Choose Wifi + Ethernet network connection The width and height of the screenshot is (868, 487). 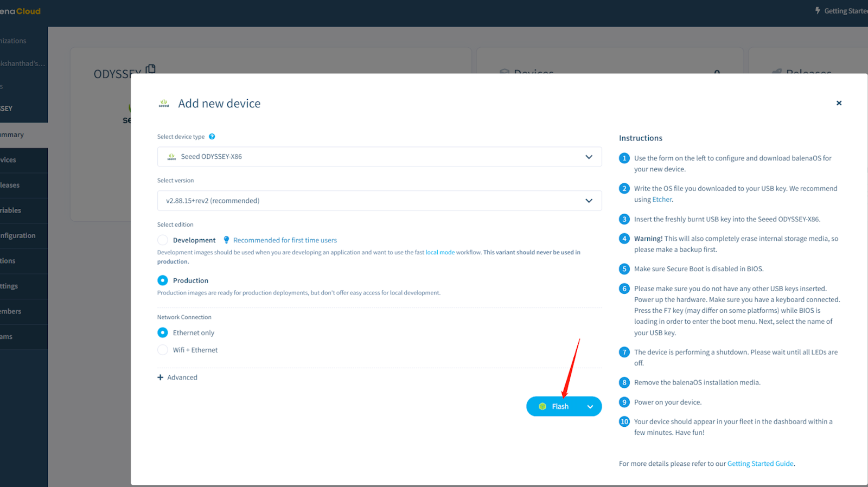point(163,350)
